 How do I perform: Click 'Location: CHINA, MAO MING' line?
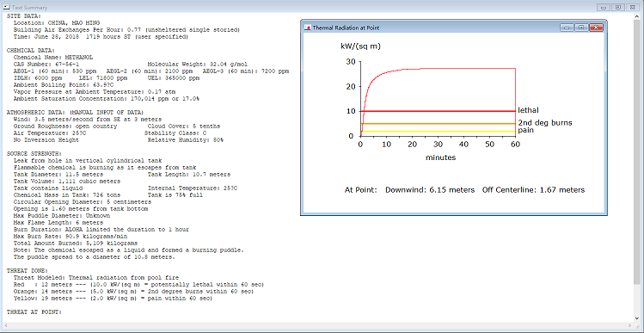pos(57,23)
